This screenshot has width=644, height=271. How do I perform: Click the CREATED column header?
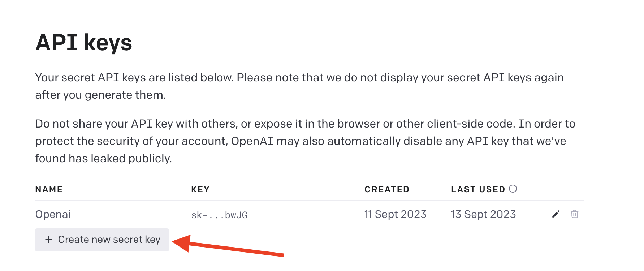point(387,189)
